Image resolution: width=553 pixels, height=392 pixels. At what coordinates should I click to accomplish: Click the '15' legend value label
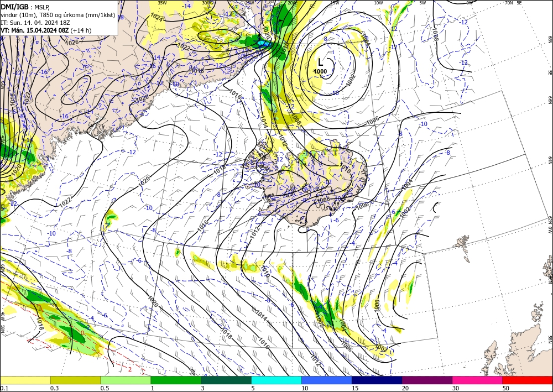click(355, 388)
